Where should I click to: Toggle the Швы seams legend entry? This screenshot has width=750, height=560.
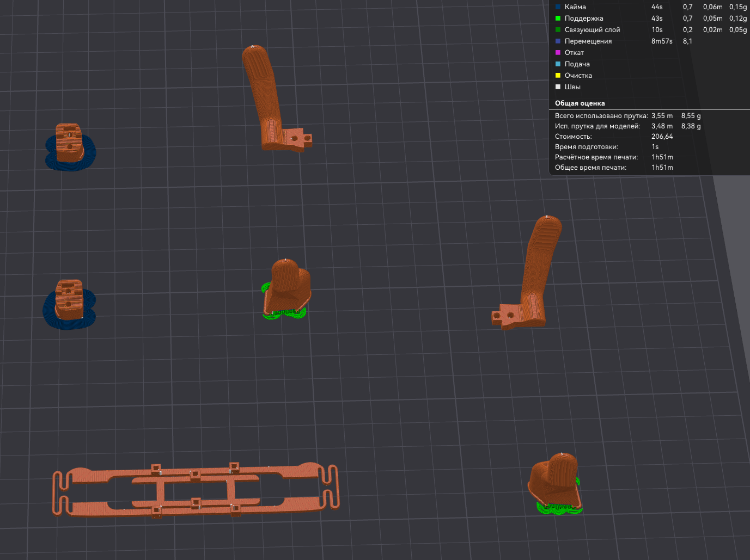(572, 87)
